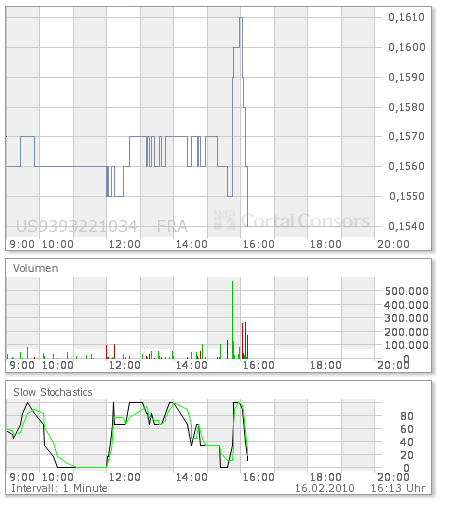Image resolution: width=449 pixels, height=509 pixels.
Task: Select the 9:00 label under the price chart
Action: click(x=22, y=244)
